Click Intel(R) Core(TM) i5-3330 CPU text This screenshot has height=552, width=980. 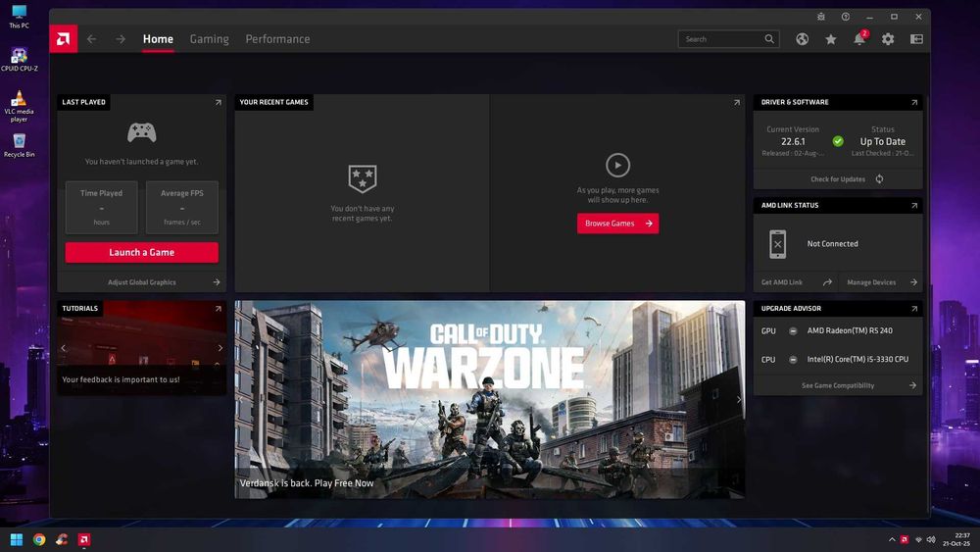tap(857, 360)
